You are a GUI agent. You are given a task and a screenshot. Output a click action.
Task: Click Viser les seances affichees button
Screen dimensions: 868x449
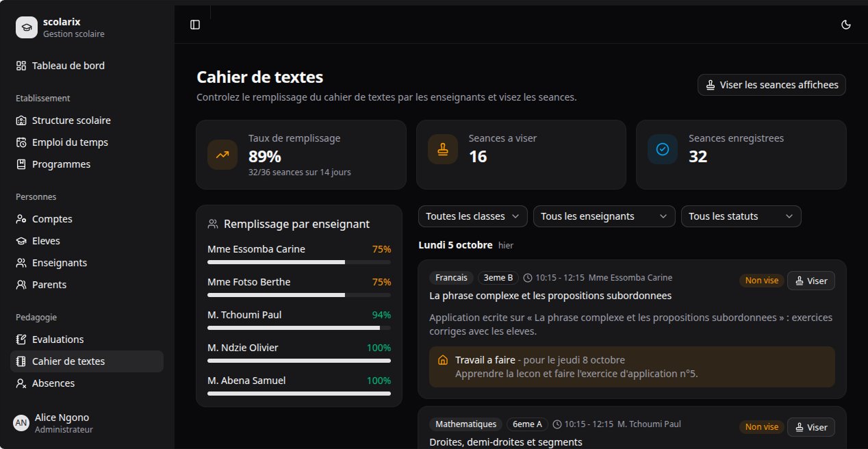[x=771, y=85]
